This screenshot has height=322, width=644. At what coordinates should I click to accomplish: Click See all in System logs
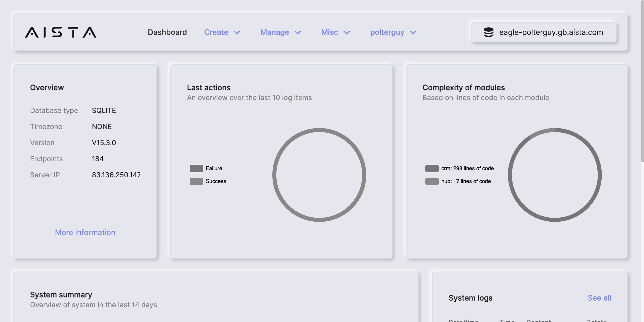coord(599,298)
